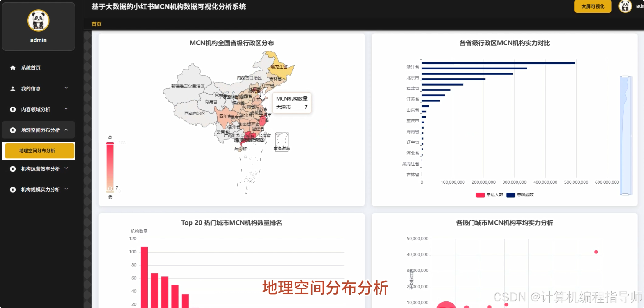Click the top handle of the map color scale
This screenshot has width=644, height=308.
point(110,143)
